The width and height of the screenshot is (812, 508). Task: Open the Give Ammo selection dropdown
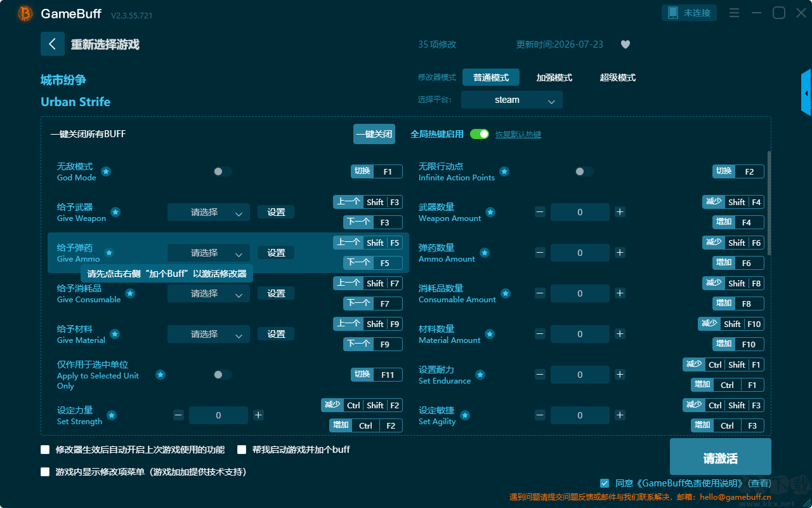pos(209,253)
